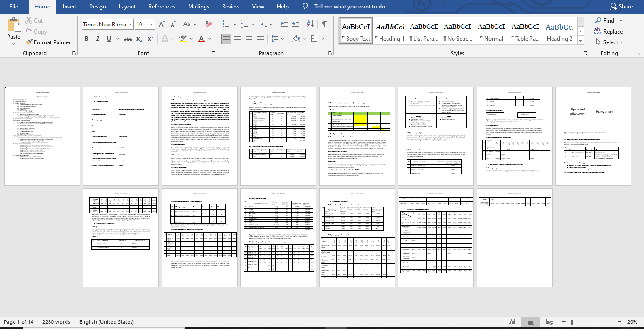This screenshot has height=329, width=644.
Task: Open the References tab
Action: click(x=162, y=7)
